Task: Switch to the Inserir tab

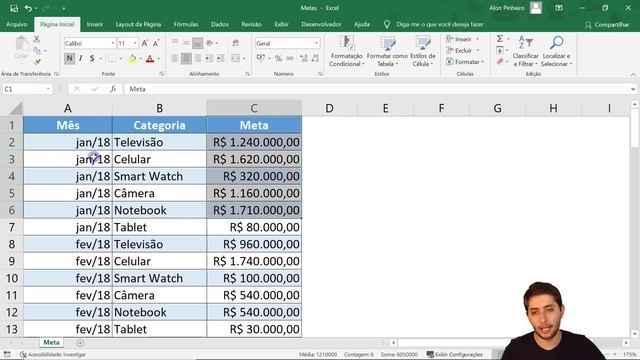Action: tap(95, 24)
